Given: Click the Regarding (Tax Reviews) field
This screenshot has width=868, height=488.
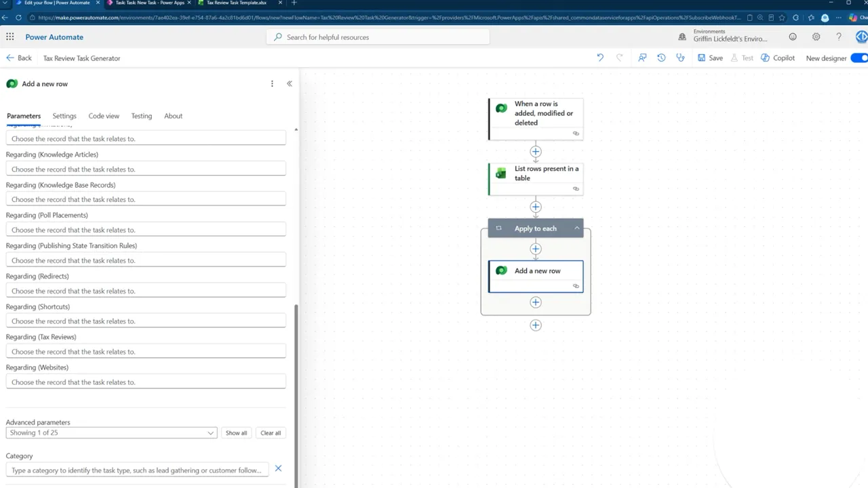Looking at the screenshot, I should 146,352.
